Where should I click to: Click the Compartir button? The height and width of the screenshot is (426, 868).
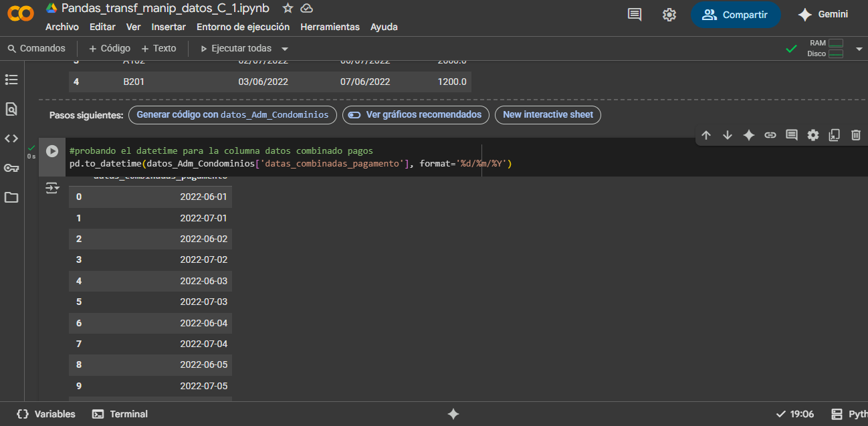click(x=736, y=15)
